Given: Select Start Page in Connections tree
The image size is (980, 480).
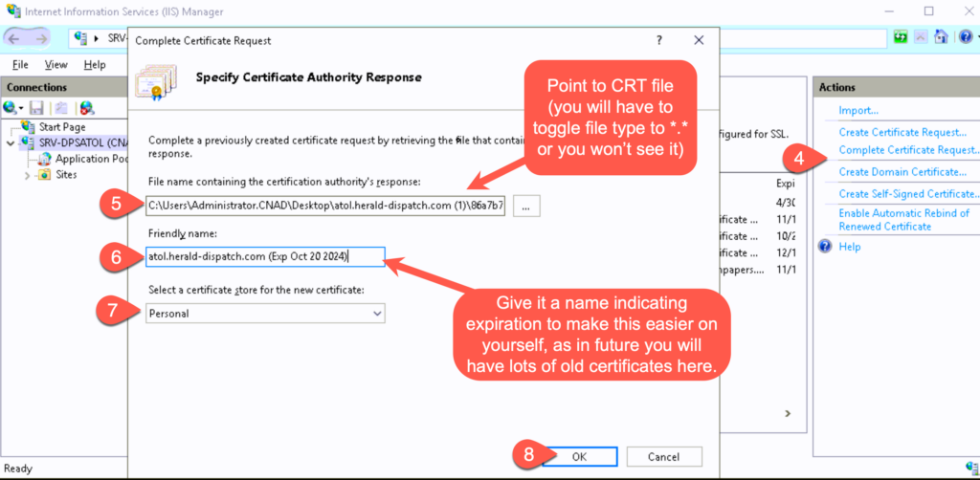Looking at the screenshot, I should pos(61,127).
